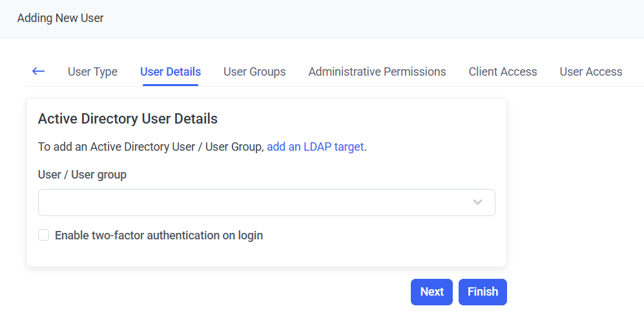Follow the 'add an LDAP target' link

315,147
